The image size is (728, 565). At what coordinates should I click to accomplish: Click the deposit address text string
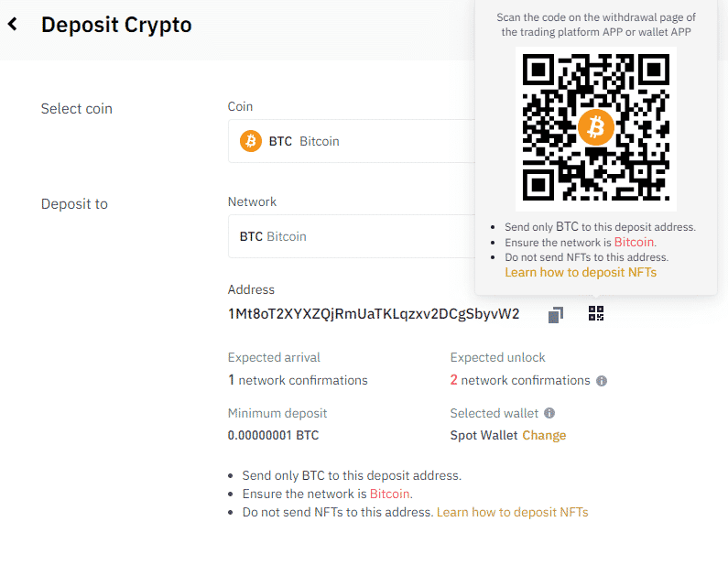click(x=374, y=314)
